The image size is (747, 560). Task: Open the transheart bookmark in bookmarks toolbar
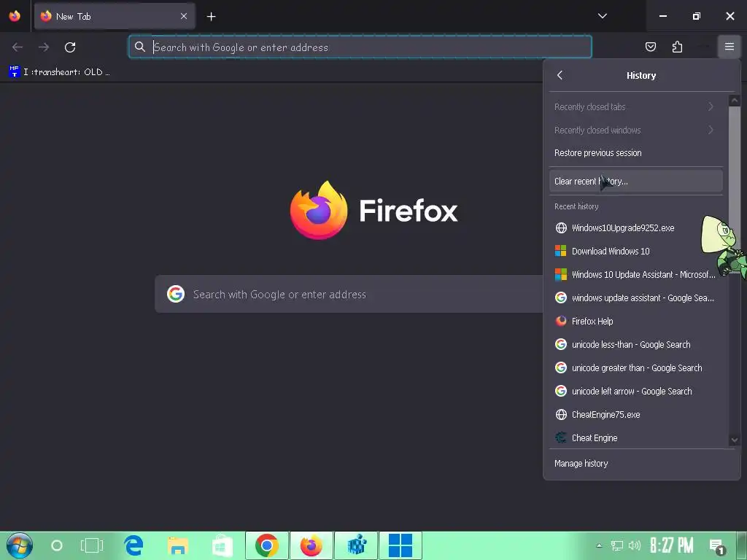[60, 72]
